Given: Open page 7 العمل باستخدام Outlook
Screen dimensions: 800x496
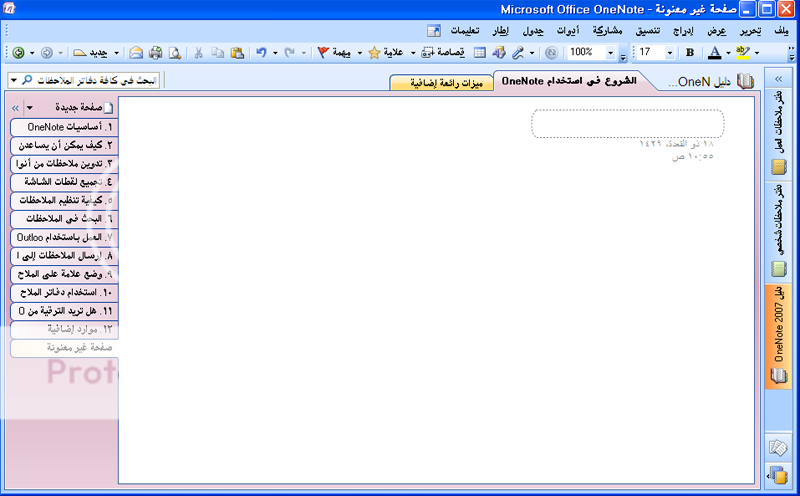Looking at the screenshot, I should (x=64, y=237).
